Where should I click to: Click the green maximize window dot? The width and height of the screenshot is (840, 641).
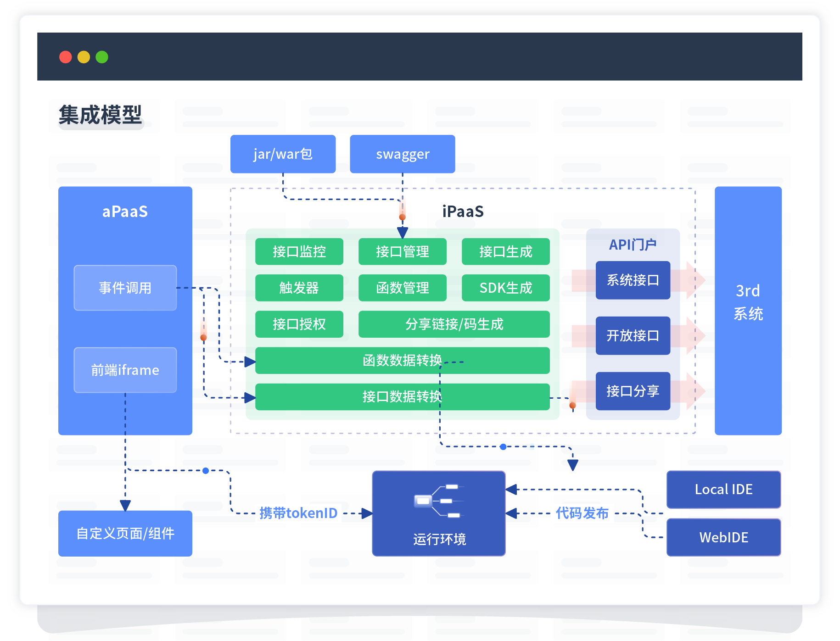pos(102,57)
